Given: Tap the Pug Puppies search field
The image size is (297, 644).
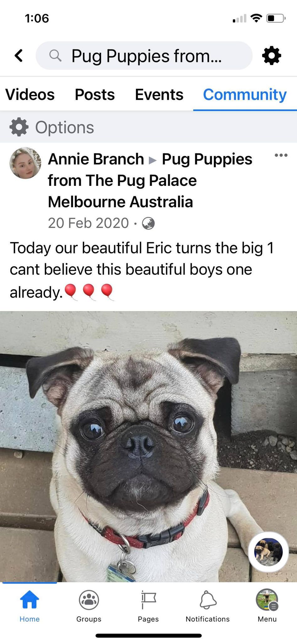Looking at the screenshot, I should pyautogui.click(x=144, y=56).
